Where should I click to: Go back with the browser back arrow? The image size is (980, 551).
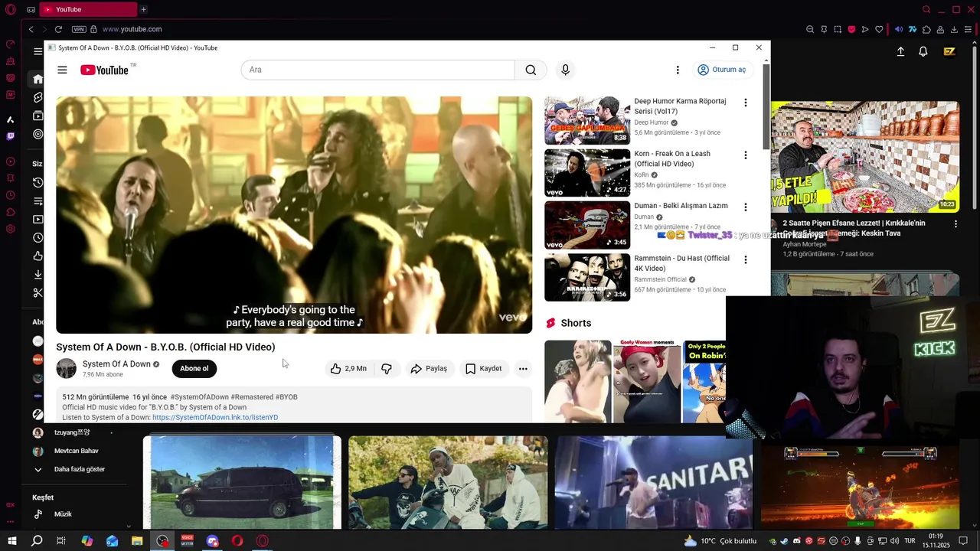pyautogui.click(x=31, y=29)
